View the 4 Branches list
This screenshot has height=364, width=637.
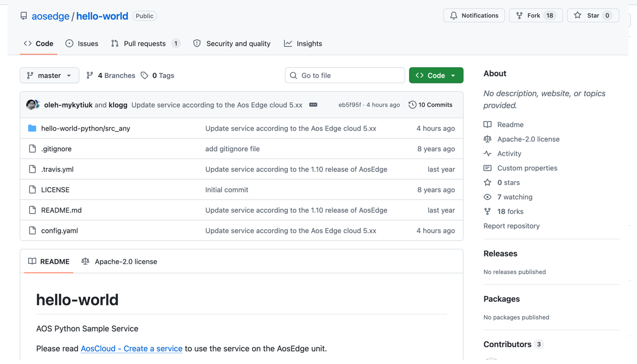point(110,75)
